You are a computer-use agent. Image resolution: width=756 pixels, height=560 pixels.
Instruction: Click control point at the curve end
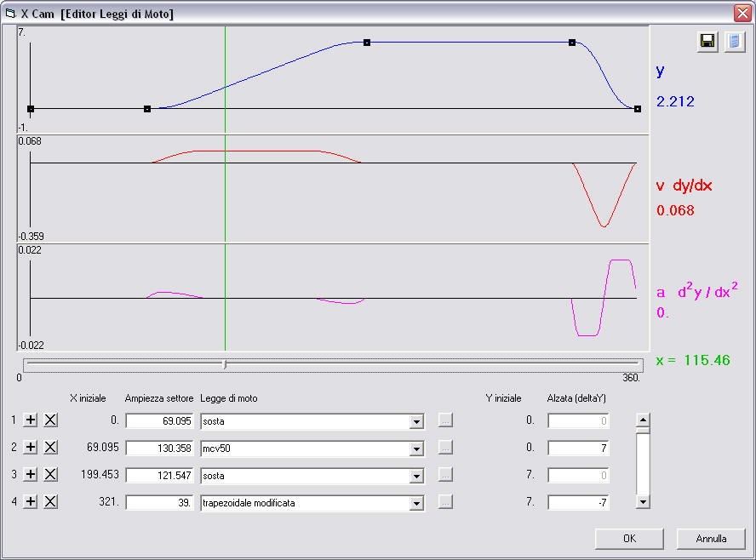tap(638, 109)
